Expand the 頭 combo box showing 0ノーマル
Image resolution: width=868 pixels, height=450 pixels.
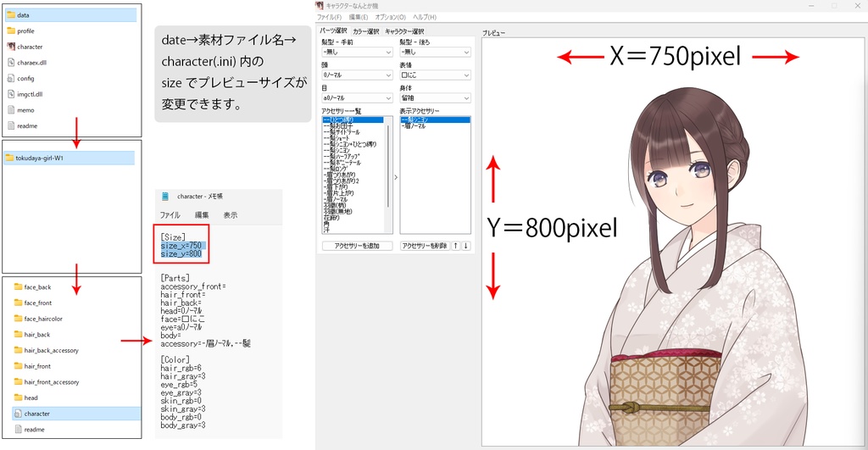pos(357,75)
